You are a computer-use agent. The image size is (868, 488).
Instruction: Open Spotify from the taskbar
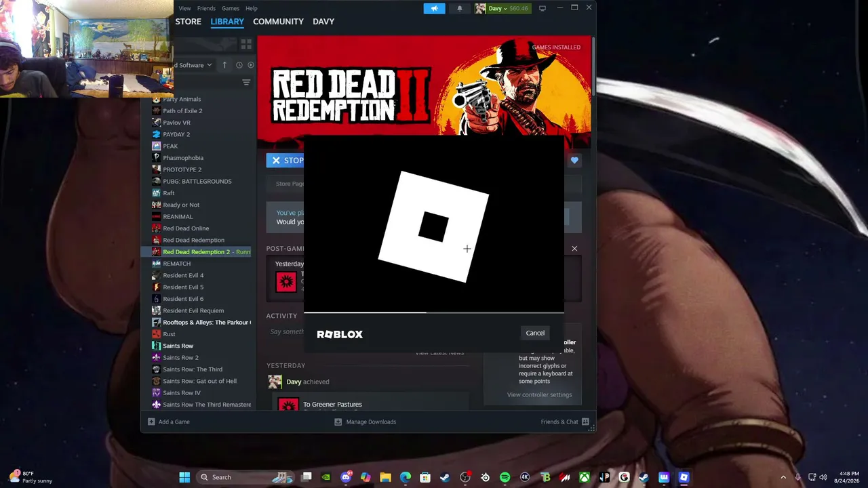pos(505,477)
